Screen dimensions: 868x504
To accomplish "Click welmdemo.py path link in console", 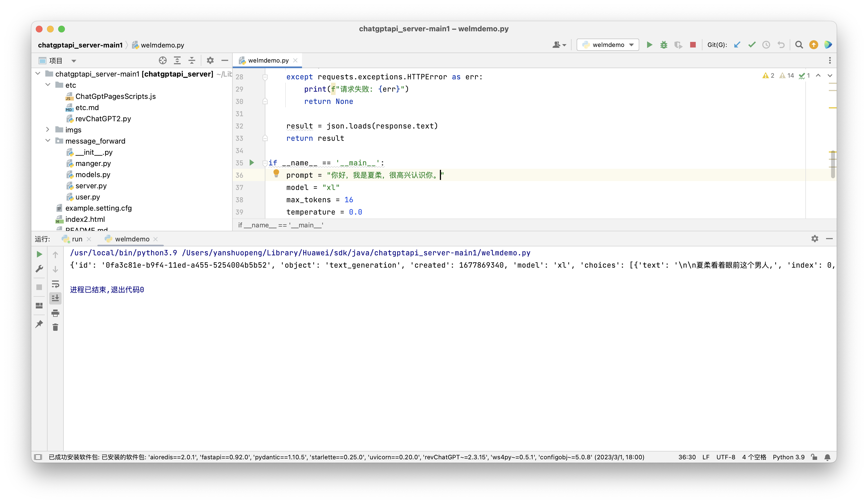I will pos(356,253).
